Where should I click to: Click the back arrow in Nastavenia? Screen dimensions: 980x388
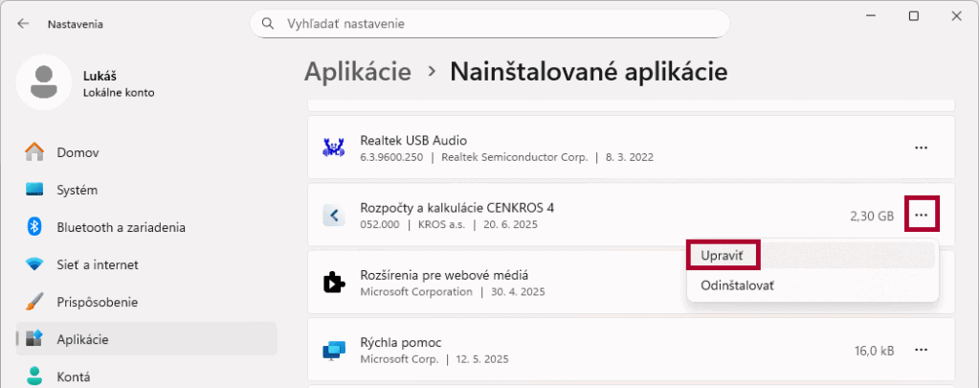coord(23,24)
